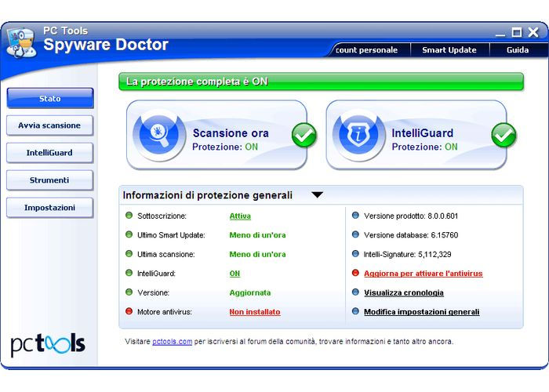Open Visualizza cronologia link
Viewport: 549px width, 392px height.
tap(404, 293)
